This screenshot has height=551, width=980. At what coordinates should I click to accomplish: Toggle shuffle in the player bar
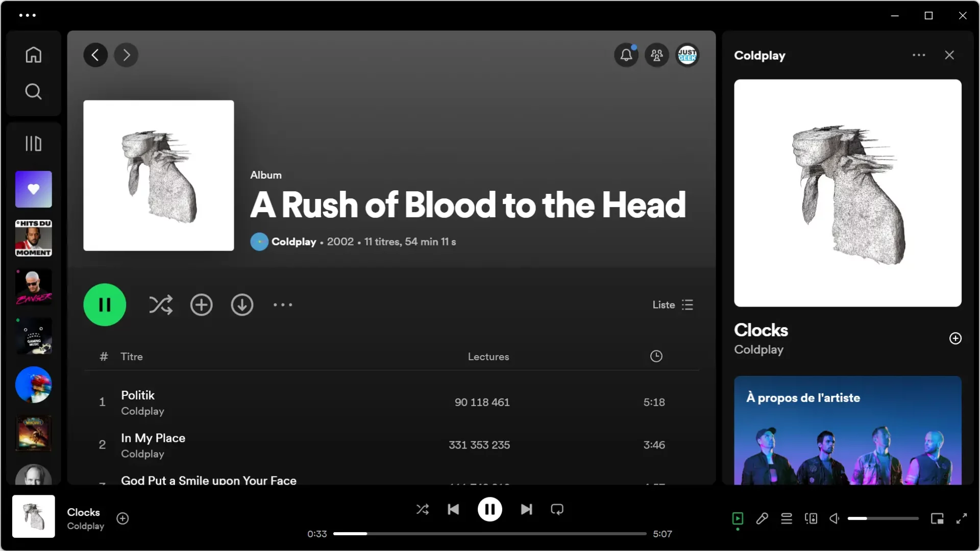click(x=423, y=509)
